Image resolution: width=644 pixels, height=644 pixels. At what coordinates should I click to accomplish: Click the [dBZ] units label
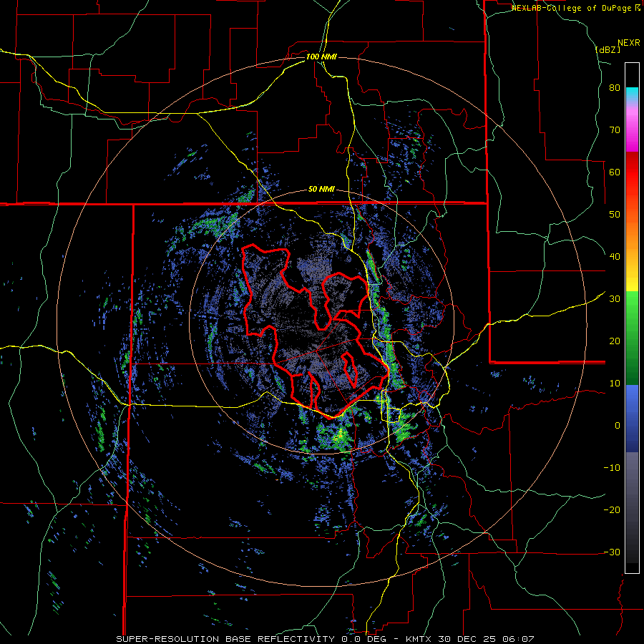click(608, 49)
